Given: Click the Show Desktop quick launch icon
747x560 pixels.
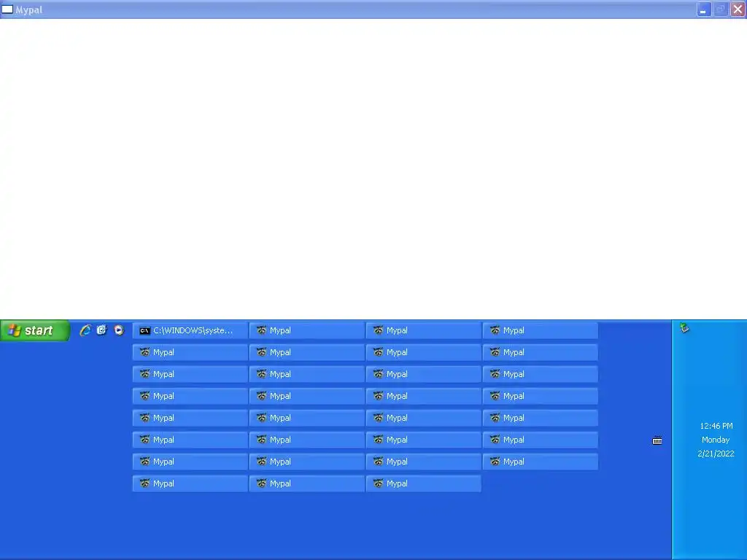Looking at the screenshot, I should point(101,330).
